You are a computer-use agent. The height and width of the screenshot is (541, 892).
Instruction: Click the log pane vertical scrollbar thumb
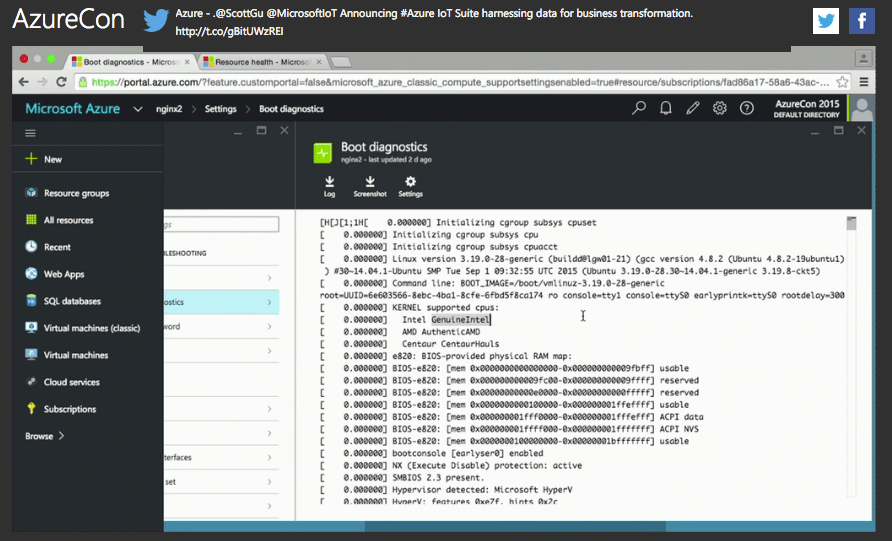(x=851, y=223)
